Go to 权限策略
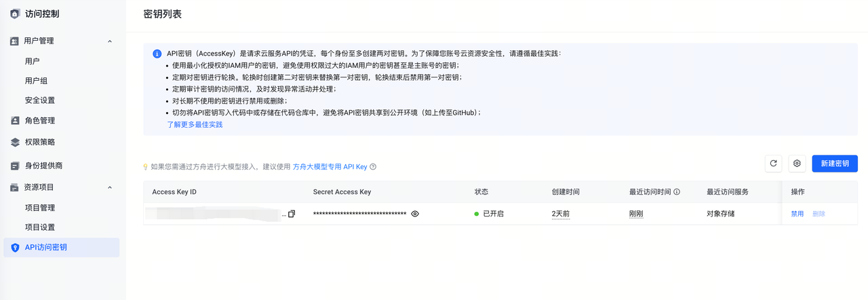The width and height of the screenshot is (868, 300). click(x=39, y=143)
